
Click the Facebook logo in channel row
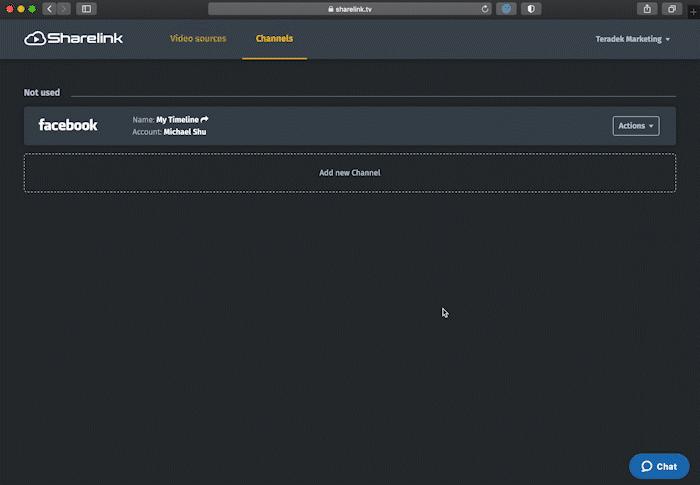click(68, 125)
